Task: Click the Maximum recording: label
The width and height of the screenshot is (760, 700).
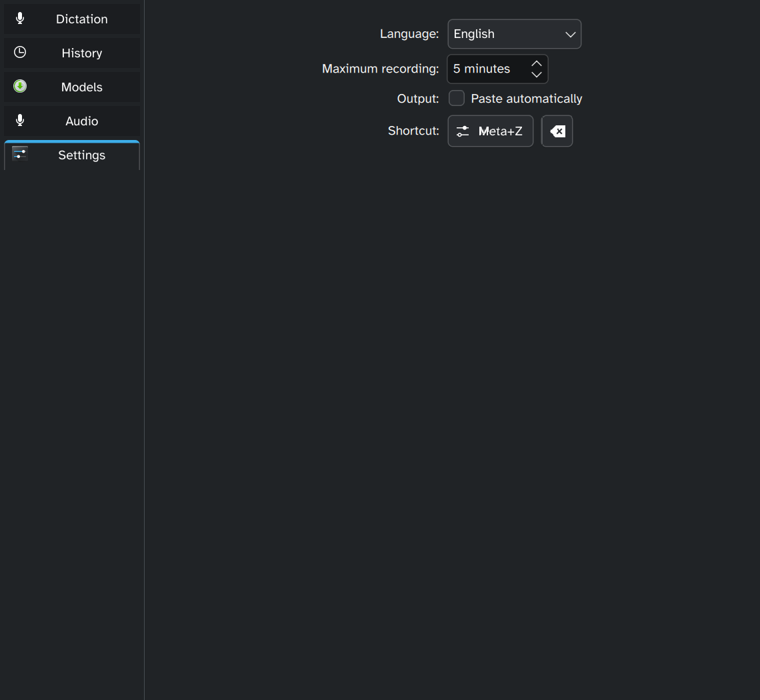Action: [380, 69]
